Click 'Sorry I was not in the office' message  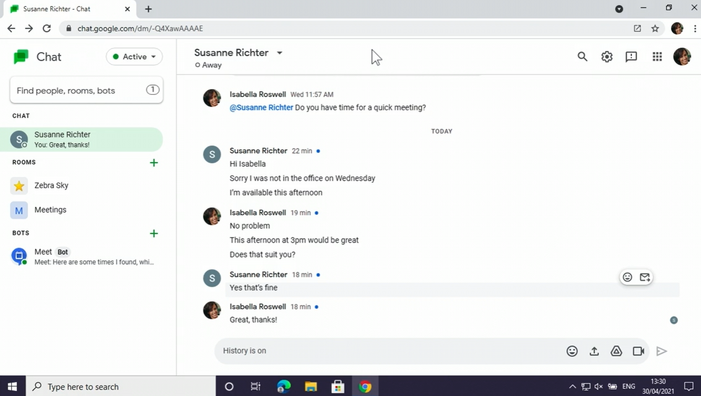point(302,178)
